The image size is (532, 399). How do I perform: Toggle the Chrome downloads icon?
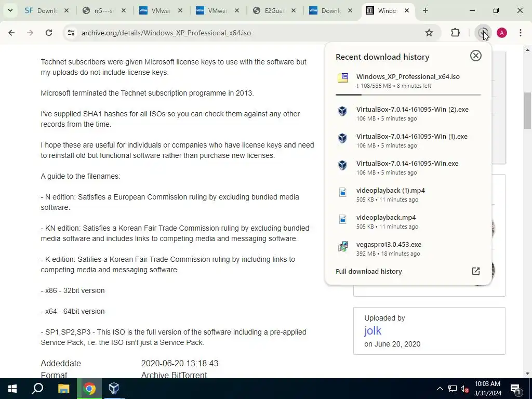(483, 33)
